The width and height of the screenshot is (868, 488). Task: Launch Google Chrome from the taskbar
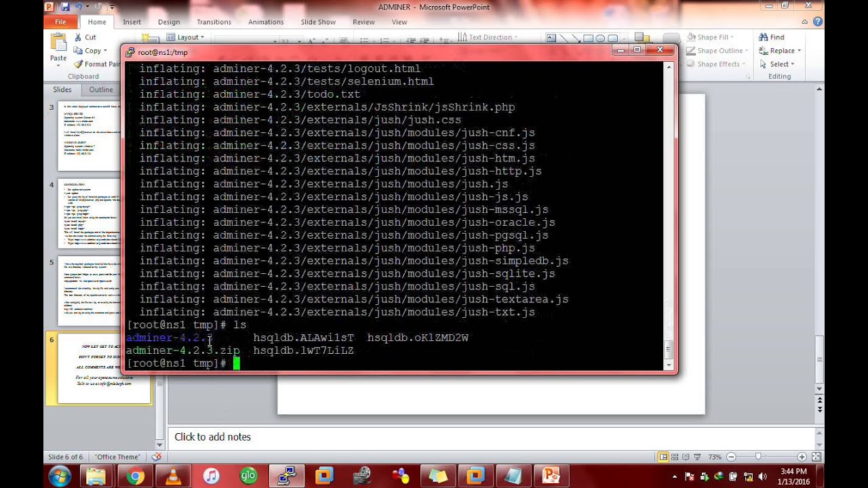pos(135,476)
